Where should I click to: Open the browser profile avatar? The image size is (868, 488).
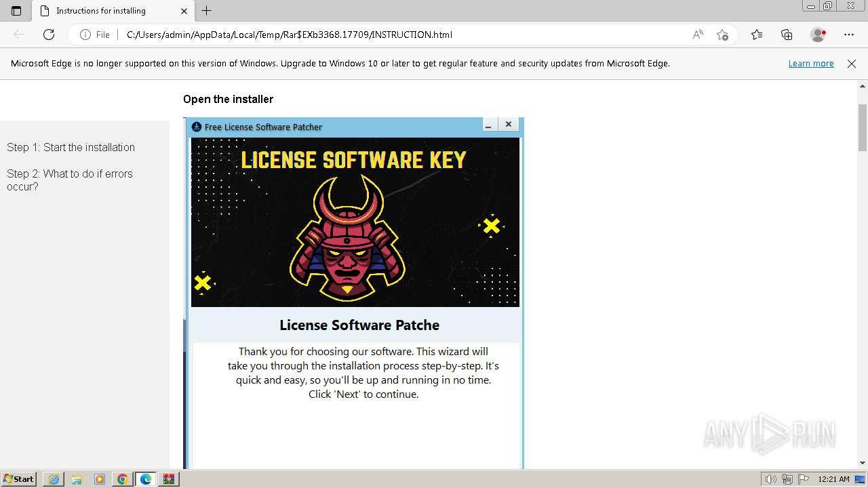point(818,35)
